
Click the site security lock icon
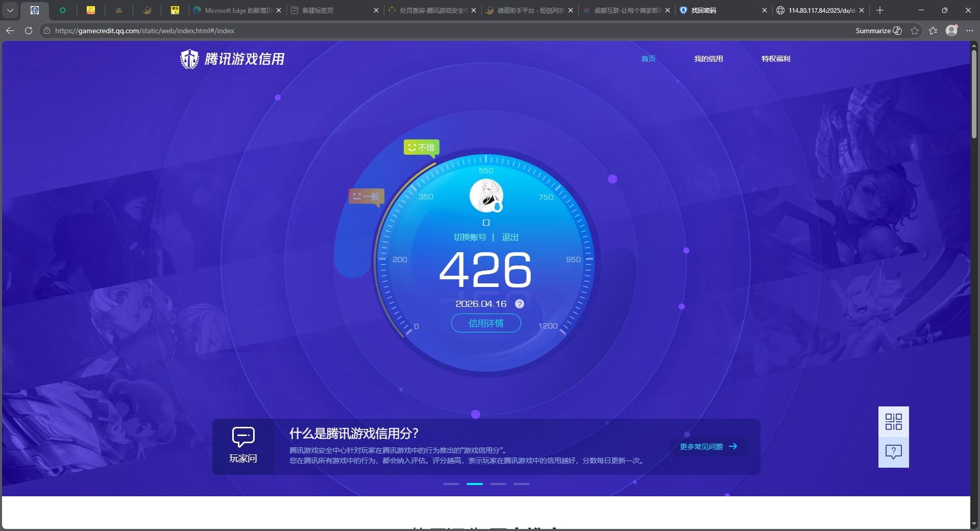[x=46, y=31]
